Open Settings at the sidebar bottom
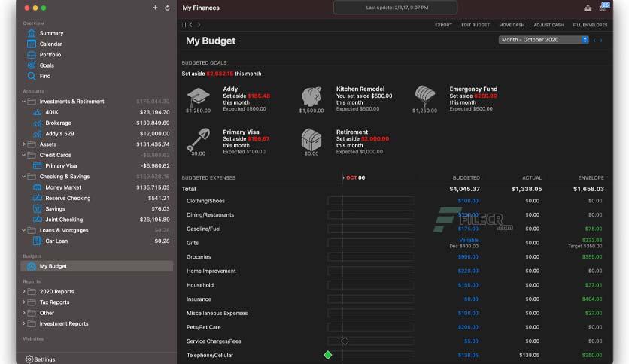629x364 pixels. point(40,359)
